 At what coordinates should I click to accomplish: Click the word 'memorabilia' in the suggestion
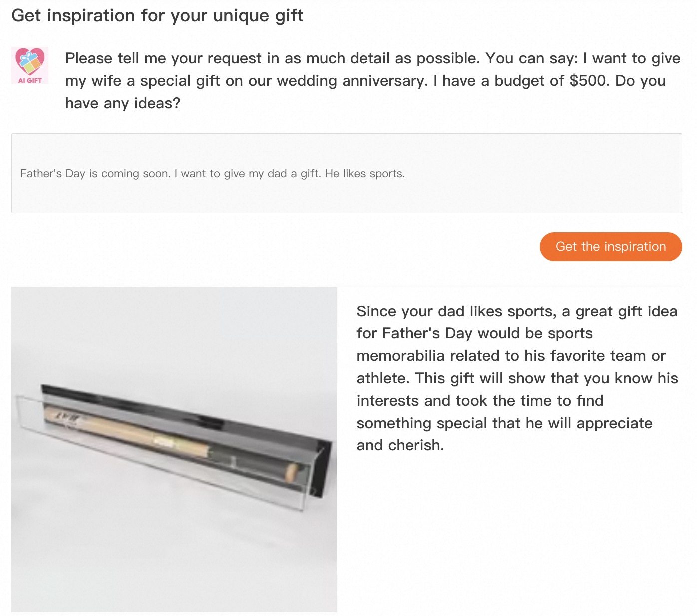pyautogui.click(x=400, y=356)
